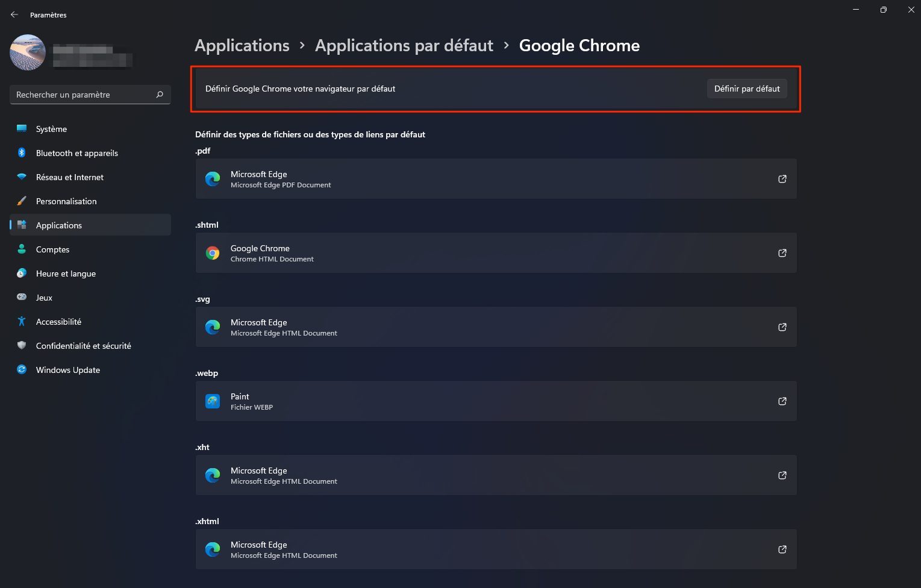The width and height of the screenshot is (921, 588).
Task: Click the Système monitor icon
Action: point(22,128)
